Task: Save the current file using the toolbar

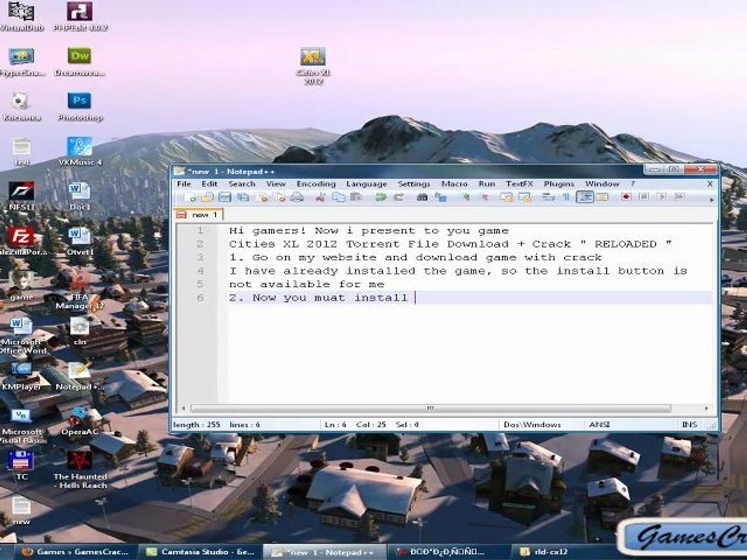Action: coord(225,197)
